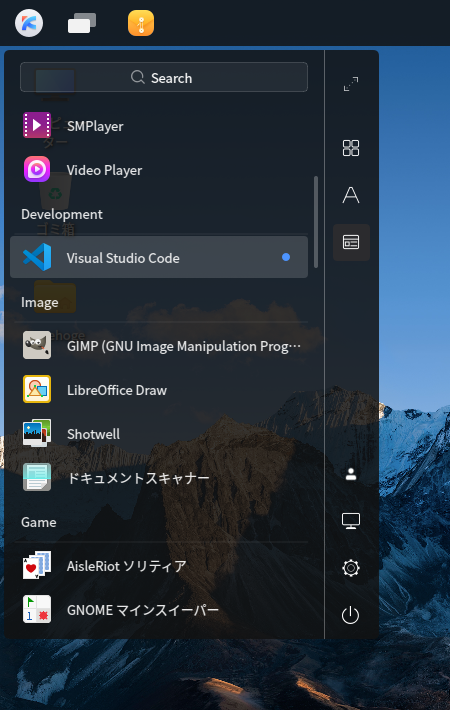Choose AisleRiot ソリティア label

point(127,566)
